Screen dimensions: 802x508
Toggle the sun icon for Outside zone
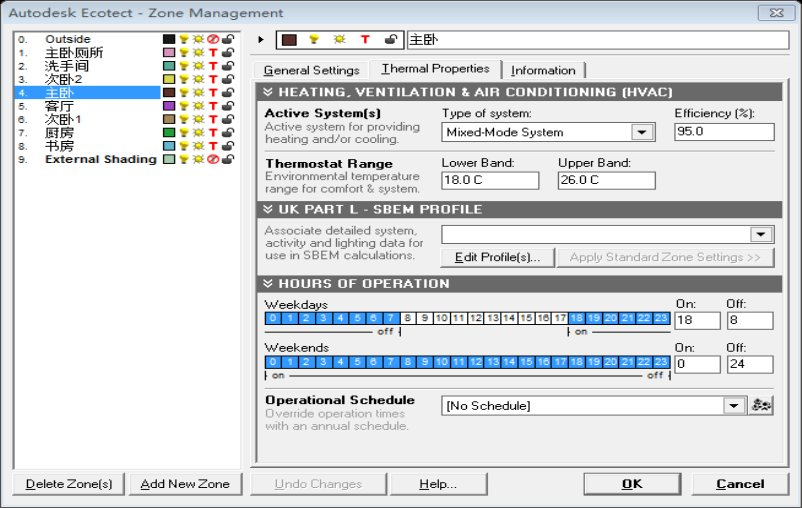coord(198,39)
